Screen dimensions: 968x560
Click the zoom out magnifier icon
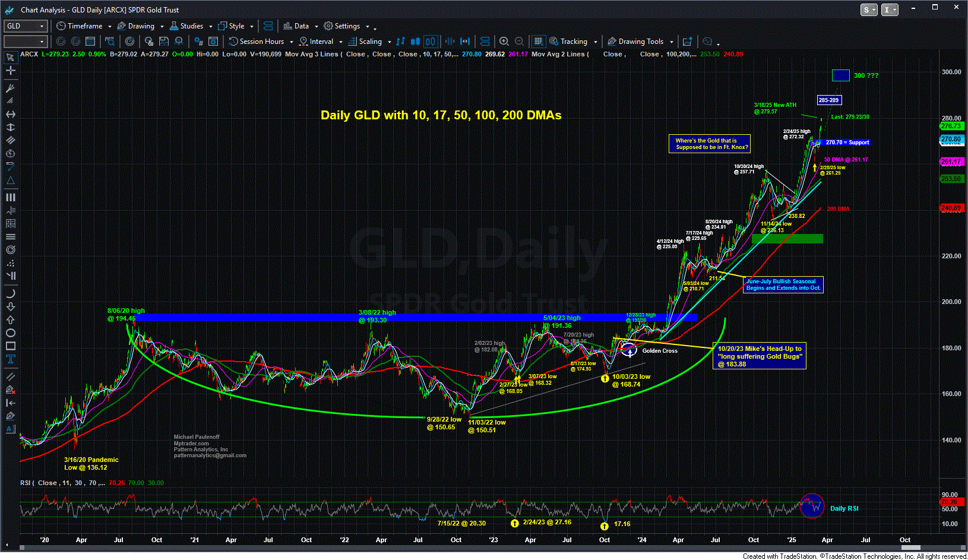(519, 42)
